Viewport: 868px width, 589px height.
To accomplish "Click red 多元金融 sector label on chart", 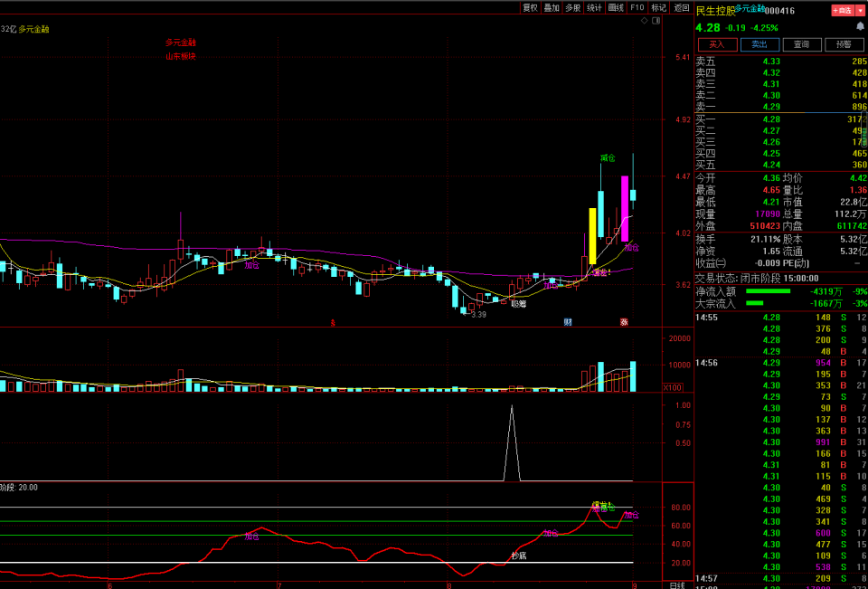I will click(181, 43).
